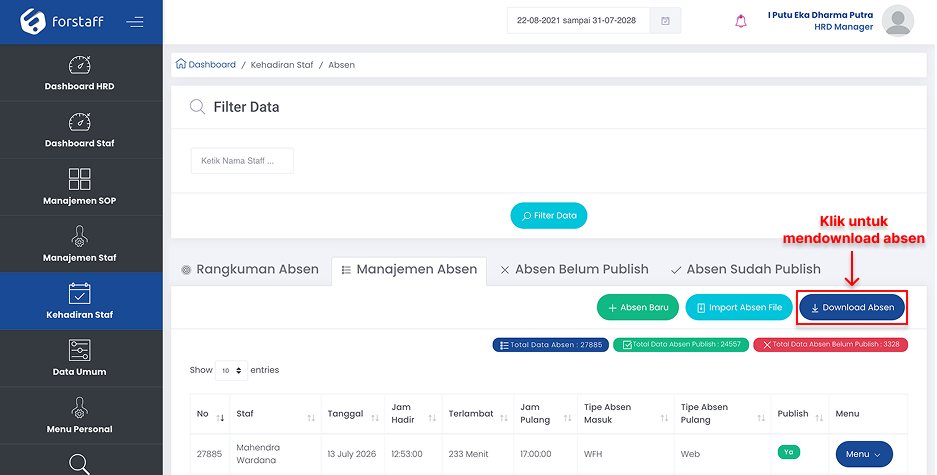
Task: Focus the Ketik Nama Staff input
Action: (x=242, y=161)
